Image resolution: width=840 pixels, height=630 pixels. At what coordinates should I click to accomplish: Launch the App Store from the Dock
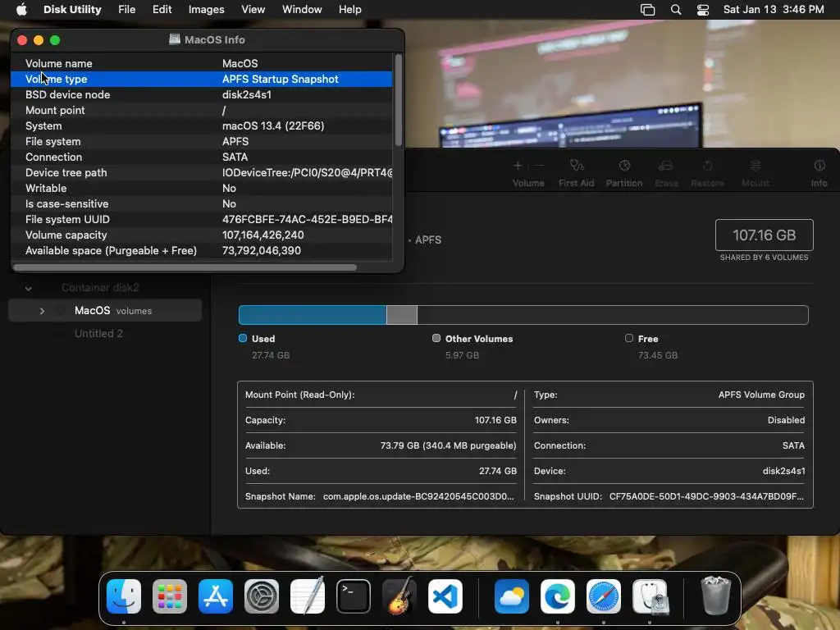(216, 596)
